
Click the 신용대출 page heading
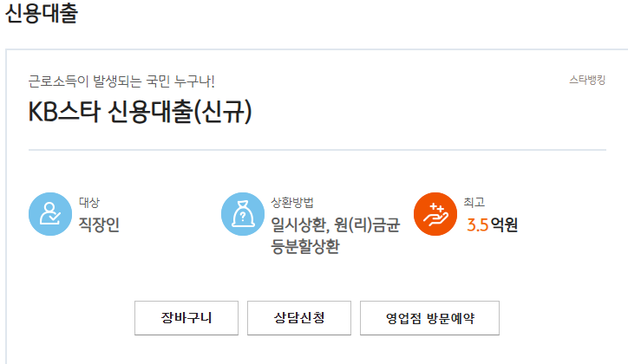[x=42, y=15]
